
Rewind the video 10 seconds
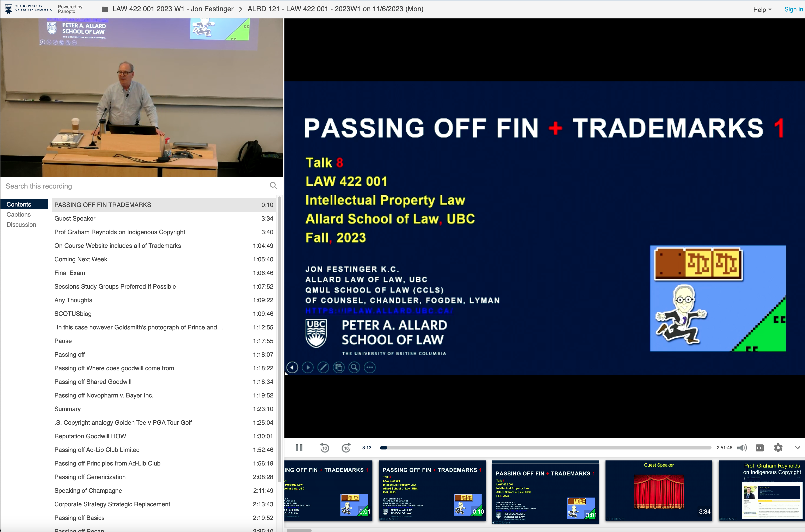324,448
